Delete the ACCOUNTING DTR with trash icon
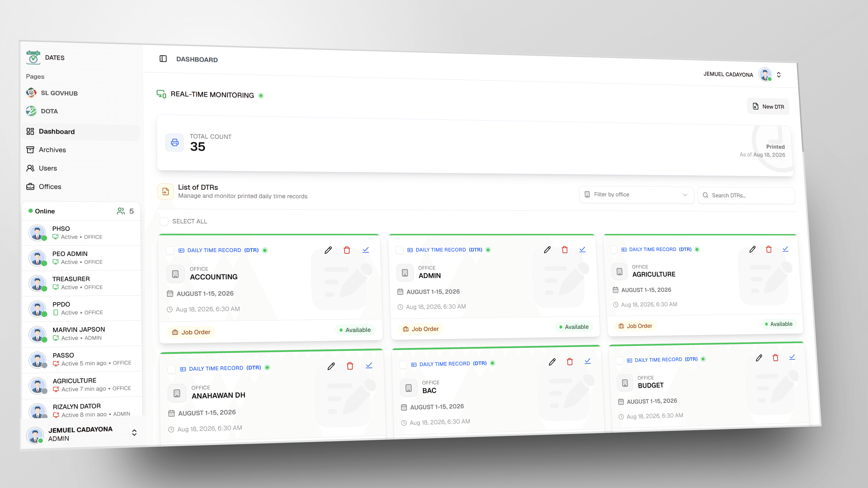The image size is (868, 488). (x=347, y=250)
